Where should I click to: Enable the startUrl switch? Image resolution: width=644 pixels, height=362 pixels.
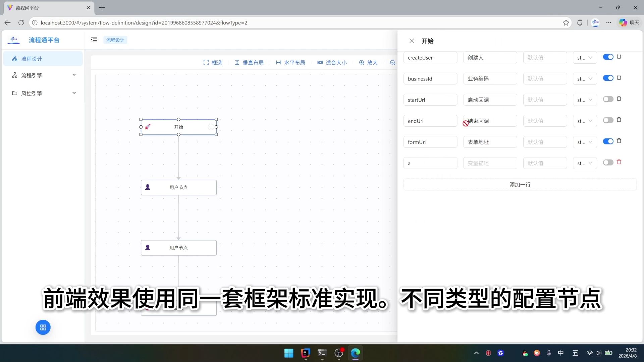pyautogui.click(x=608, y=99)
